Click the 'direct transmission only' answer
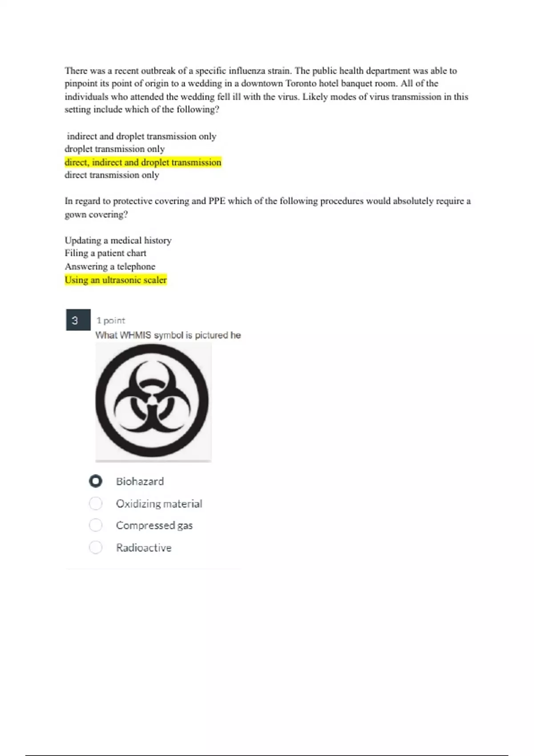This screenshot has height=756, width=534. tap(112, 175)
